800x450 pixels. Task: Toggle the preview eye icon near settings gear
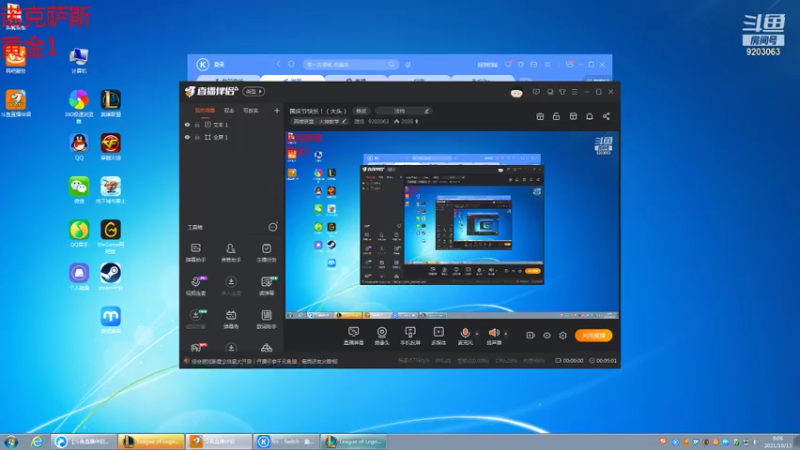click(x=547, y=335)
